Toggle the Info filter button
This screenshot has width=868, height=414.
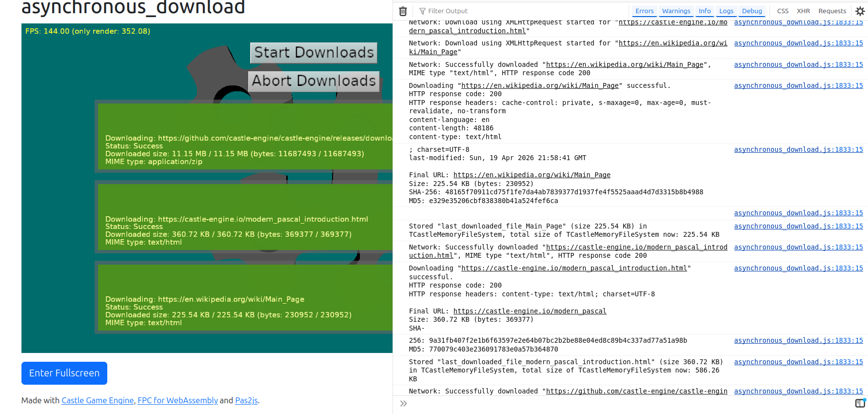pyautogui.click(x=705, y=11)
